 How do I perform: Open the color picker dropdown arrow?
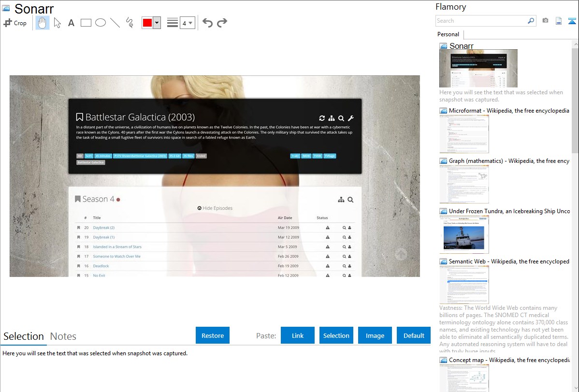[x=157, y=23]
